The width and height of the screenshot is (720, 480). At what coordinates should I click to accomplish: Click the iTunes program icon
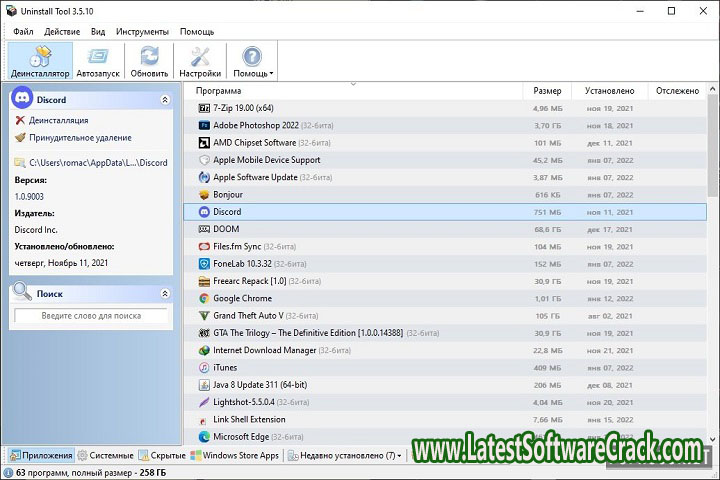pyautogui.click(x=204, y=367)
